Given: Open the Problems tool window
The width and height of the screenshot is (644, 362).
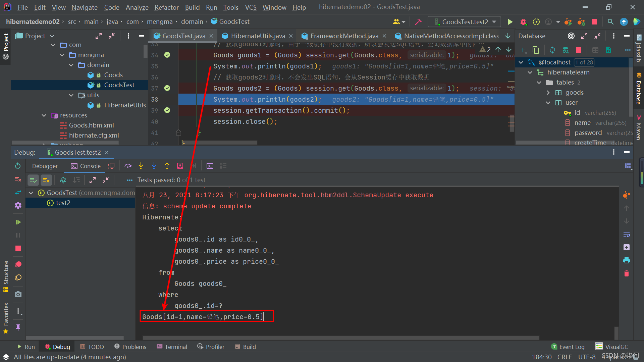Looking at the screenshot, I should 130,347.
